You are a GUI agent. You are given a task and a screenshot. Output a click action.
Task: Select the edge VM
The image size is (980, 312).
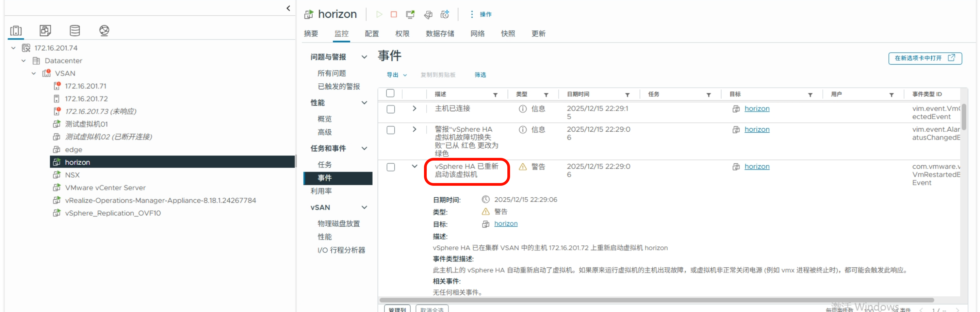pos(73,149)
